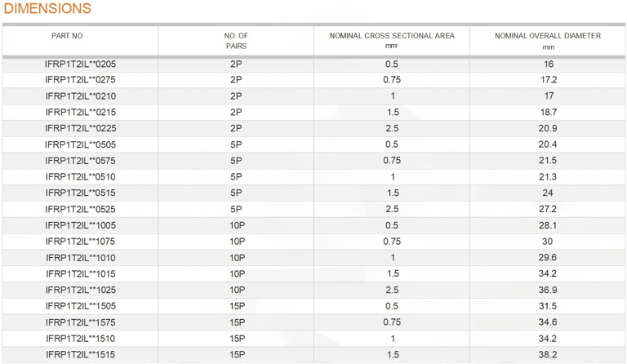Select part number IFRP1T2IL**0505
The width and height of the screenshot is (627, 364).
[x=80, y=144]
